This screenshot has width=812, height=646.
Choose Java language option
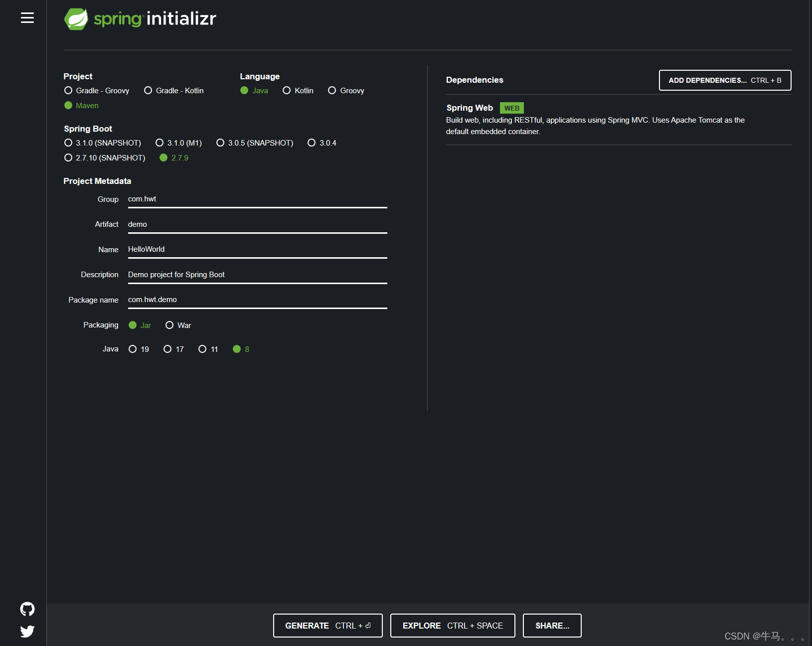tap(254, 90)
